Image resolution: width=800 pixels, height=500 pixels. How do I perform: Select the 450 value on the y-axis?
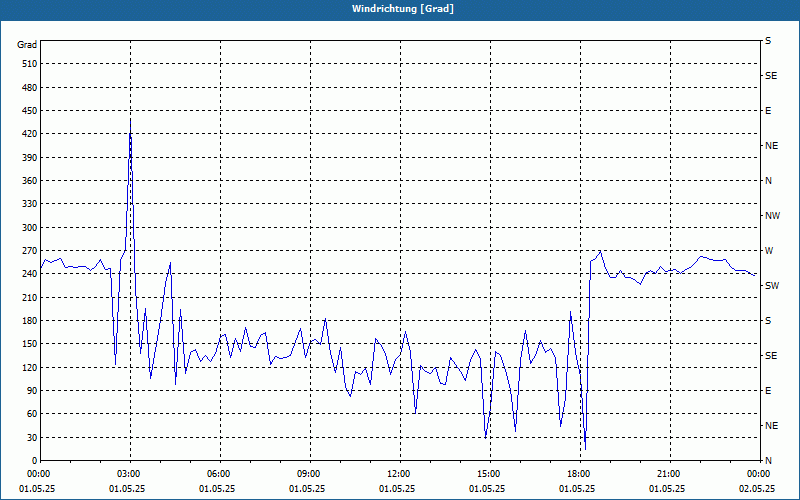30,111
